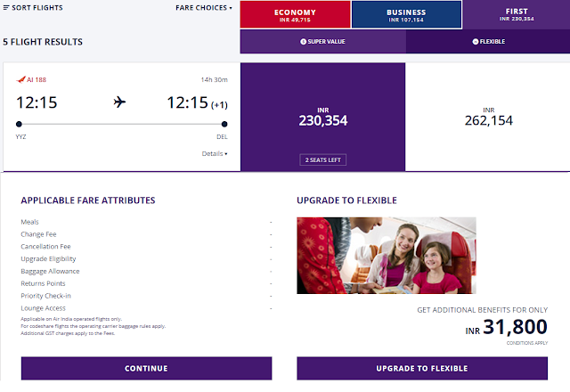
Task: Click the Flexible circle icon
Action: point(475,42)
